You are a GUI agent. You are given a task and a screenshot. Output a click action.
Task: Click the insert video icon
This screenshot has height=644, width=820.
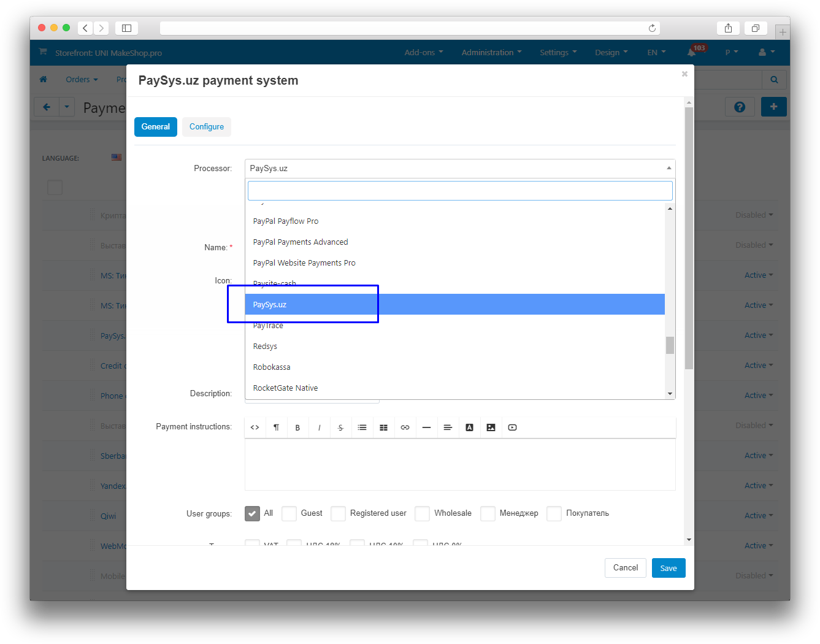tap(512, 427)
